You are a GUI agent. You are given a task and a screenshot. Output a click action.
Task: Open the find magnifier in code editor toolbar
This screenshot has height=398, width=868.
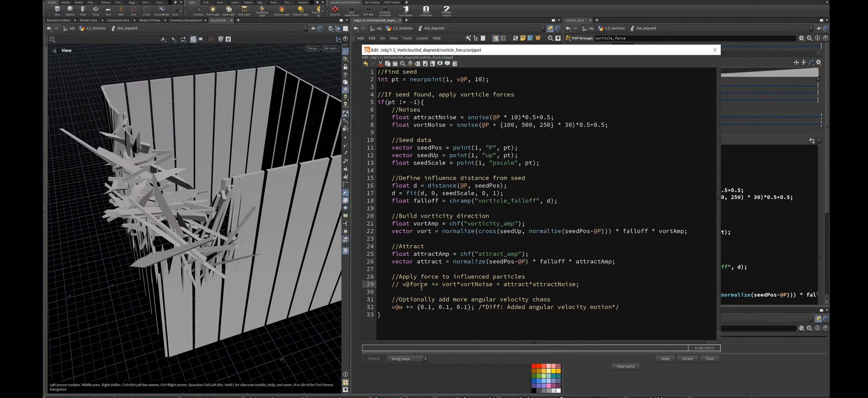click(403, 64)
